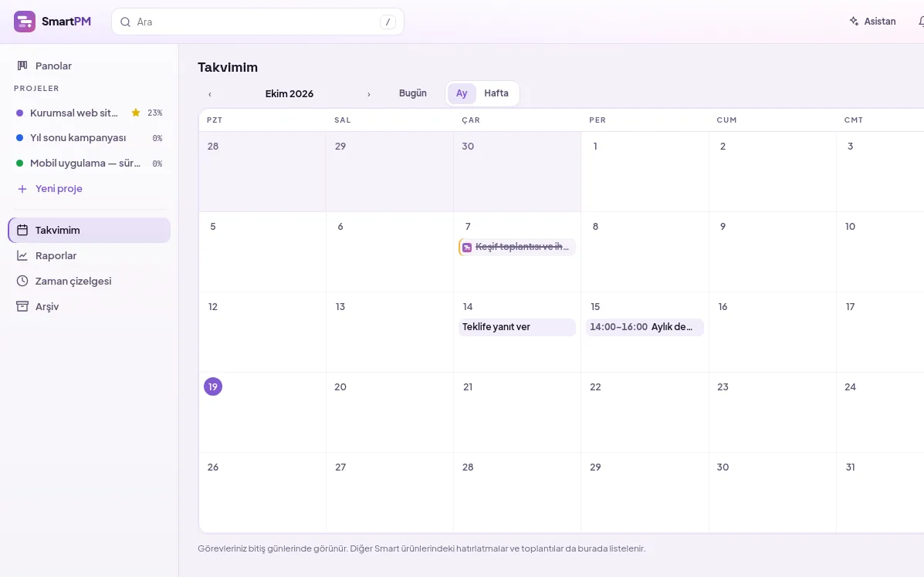Image resolution: width=924 pixels, height=577 pixels.
Task: Select Takvimim in the sidebar
Action: [x=89, y=230]
